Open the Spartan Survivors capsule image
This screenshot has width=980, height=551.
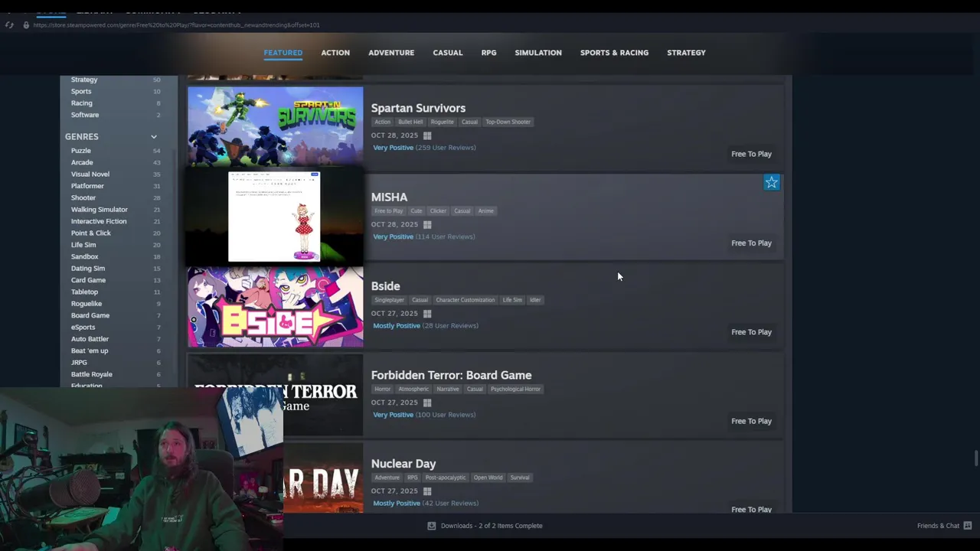click(276, 126)
